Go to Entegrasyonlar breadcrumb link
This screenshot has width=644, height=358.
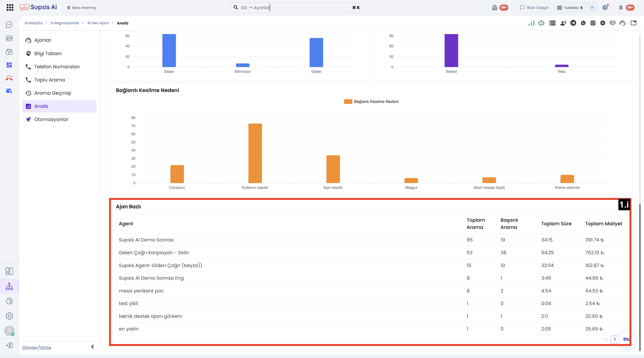pyautogui.click(x=65, y=23)
